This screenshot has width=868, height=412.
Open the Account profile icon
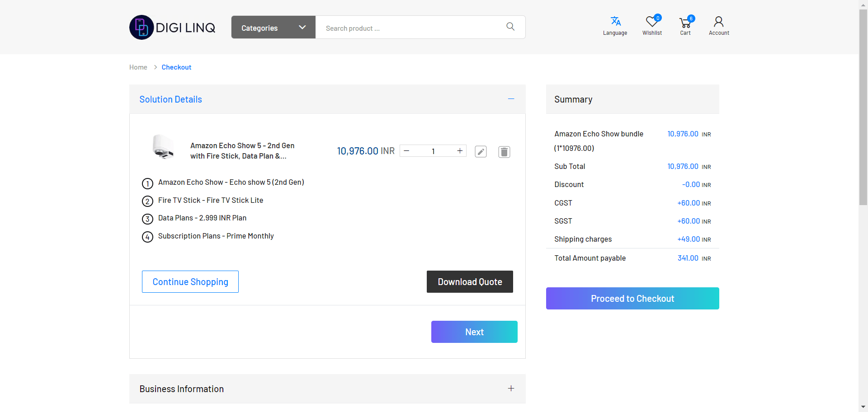[x=718, y=22]
